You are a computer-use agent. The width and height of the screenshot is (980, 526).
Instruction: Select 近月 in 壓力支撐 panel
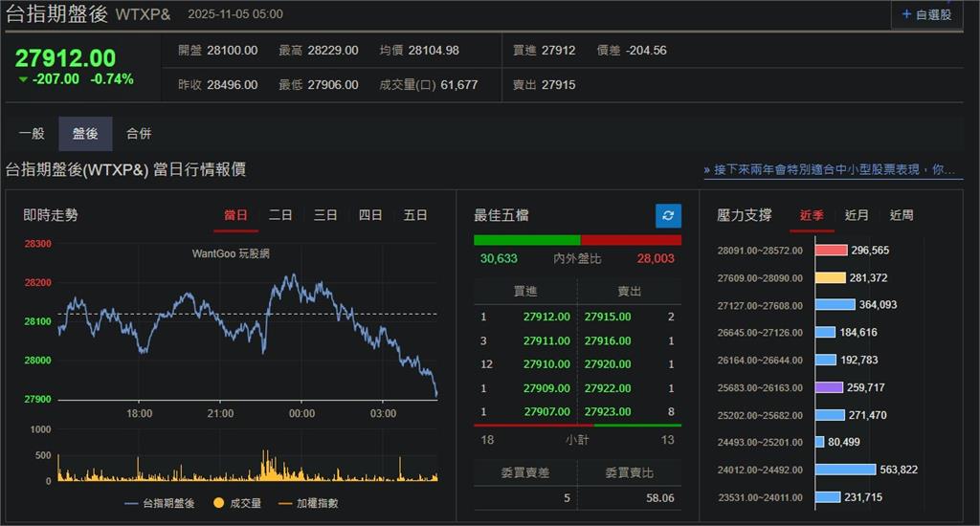click(x=857, y=215)
